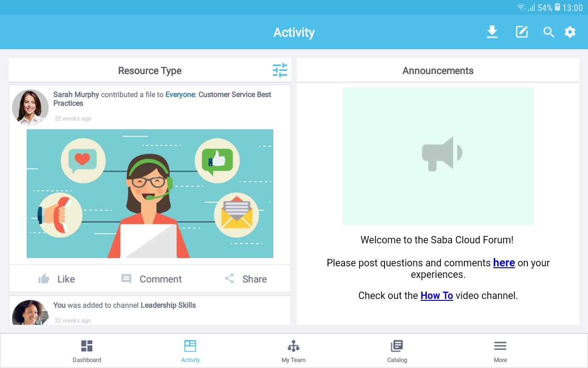This screenshot has height=368, width=588.
Task: Click the Everyone link in Sarah's post
Action: tap(180, 94)
